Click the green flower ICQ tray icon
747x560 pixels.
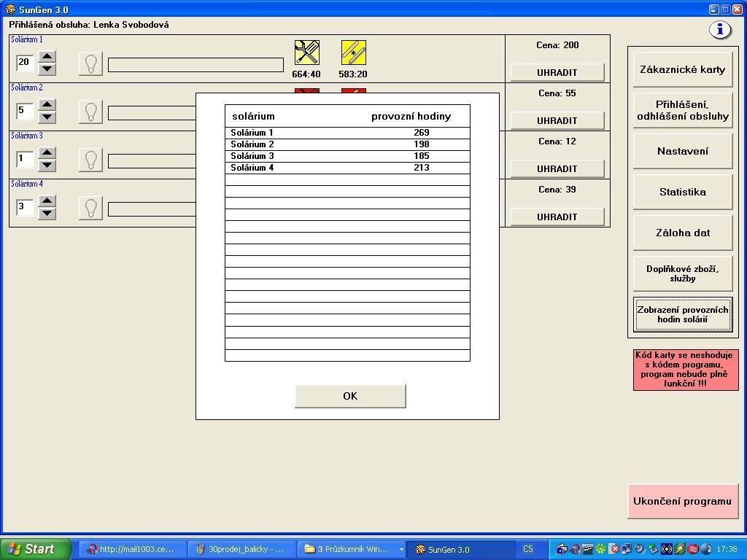pos(601,549)
